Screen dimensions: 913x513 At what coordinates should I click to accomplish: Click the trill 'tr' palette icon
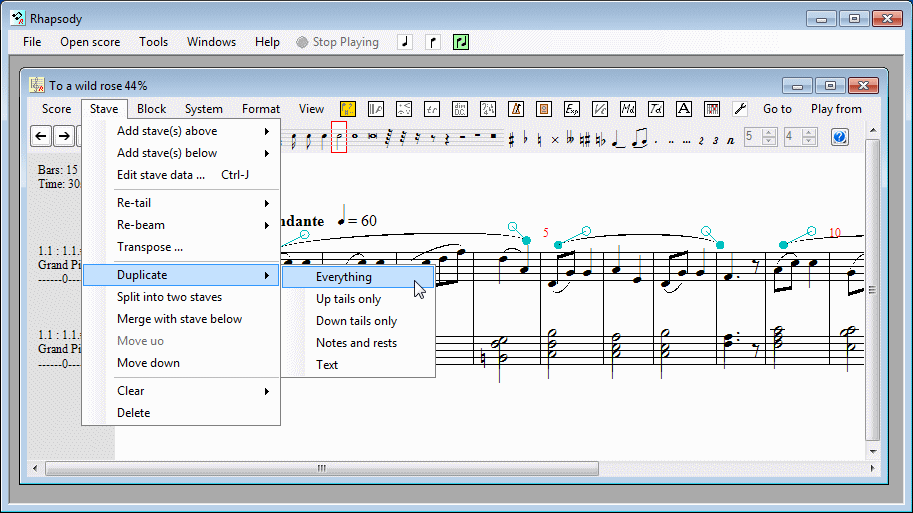coord(432,109)
